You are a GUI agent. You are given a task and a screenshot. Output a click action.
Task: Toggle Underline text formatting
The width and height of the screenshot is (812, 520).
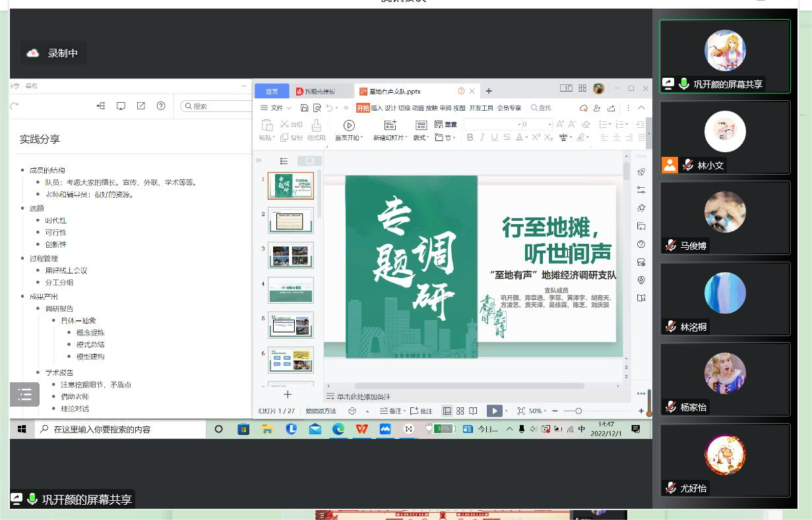click(494, 138)
